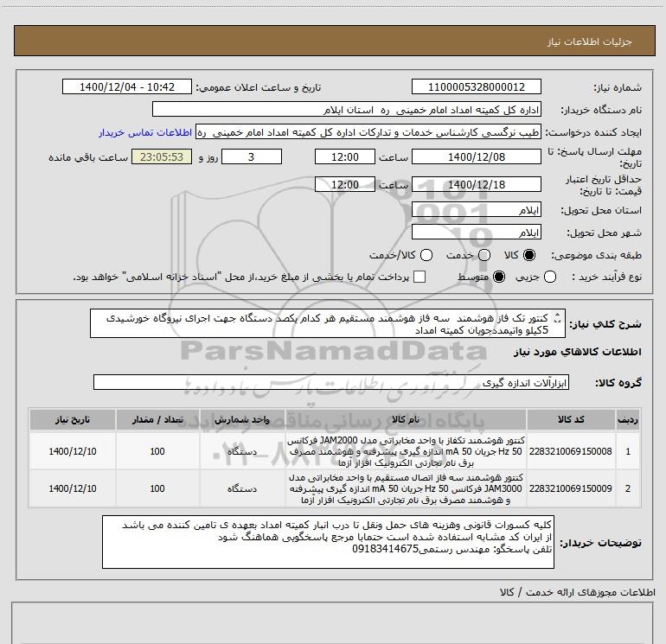Viewport: 666px width, 644px height.
Task: Click the delivery city field ایلام
Action: coord(476,233)
